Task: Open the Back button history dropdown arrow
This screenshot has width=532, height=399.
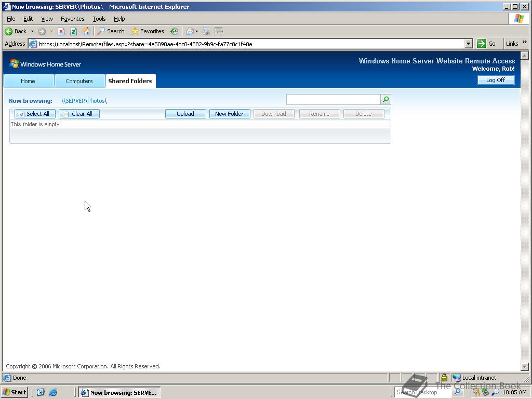Action: point(32,32)
